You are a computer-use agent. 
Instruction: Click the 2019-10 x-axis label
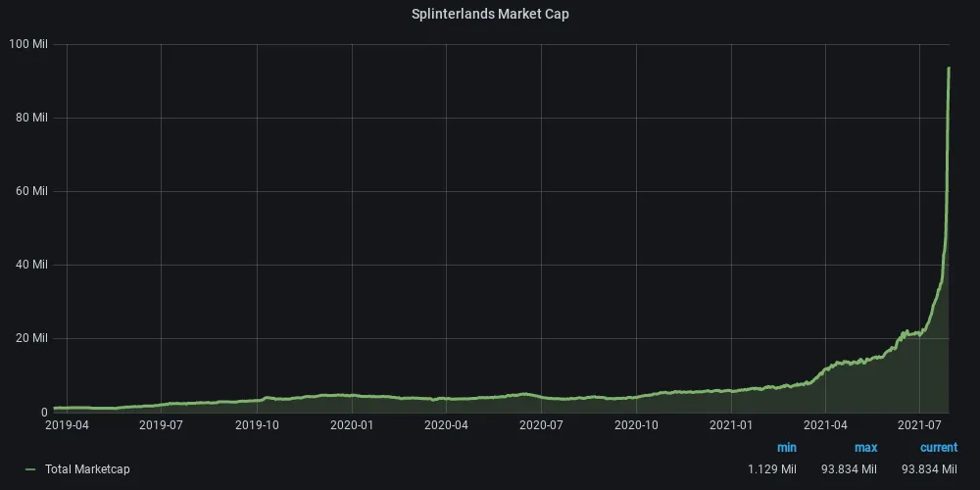[257, 425]
